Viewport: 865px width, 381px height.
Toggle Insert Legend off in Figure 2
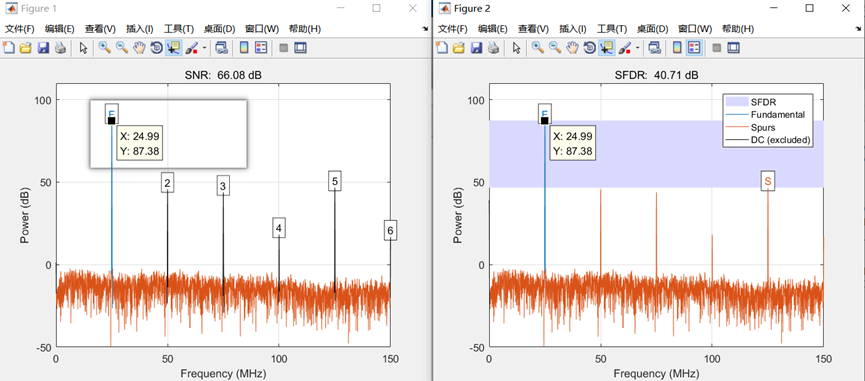pos(694,48)
